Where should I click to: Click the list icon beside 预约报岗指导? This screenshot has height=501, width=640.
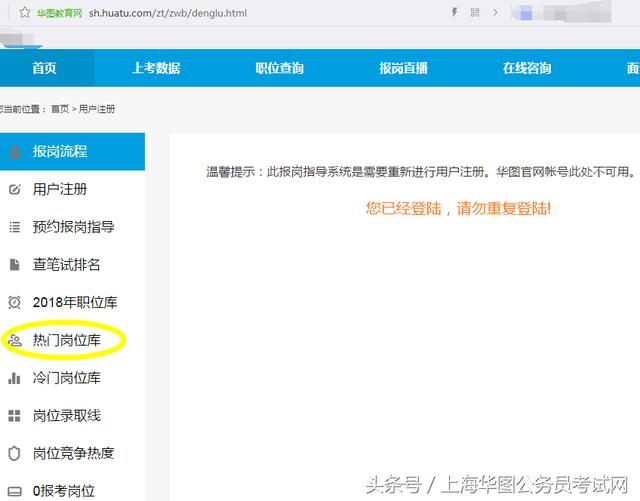coord(15,227)
